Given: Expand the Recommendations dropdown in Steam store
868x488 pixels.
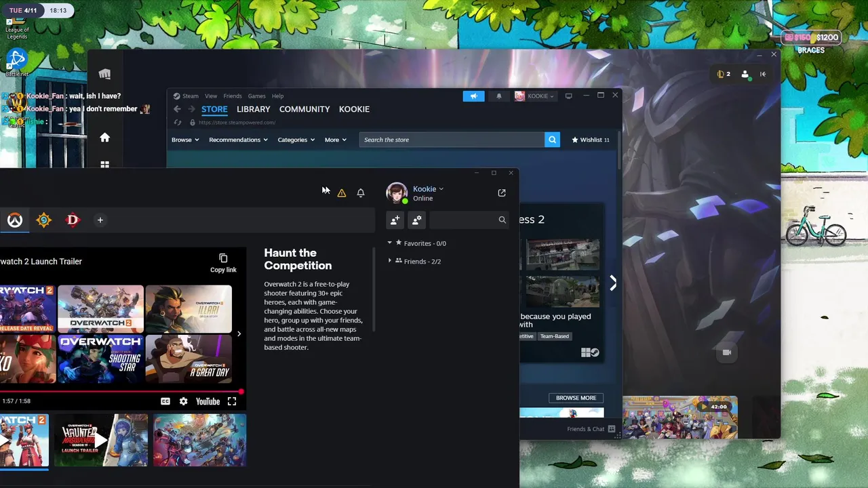Looking at the screenshot, I should pos(238,140).
